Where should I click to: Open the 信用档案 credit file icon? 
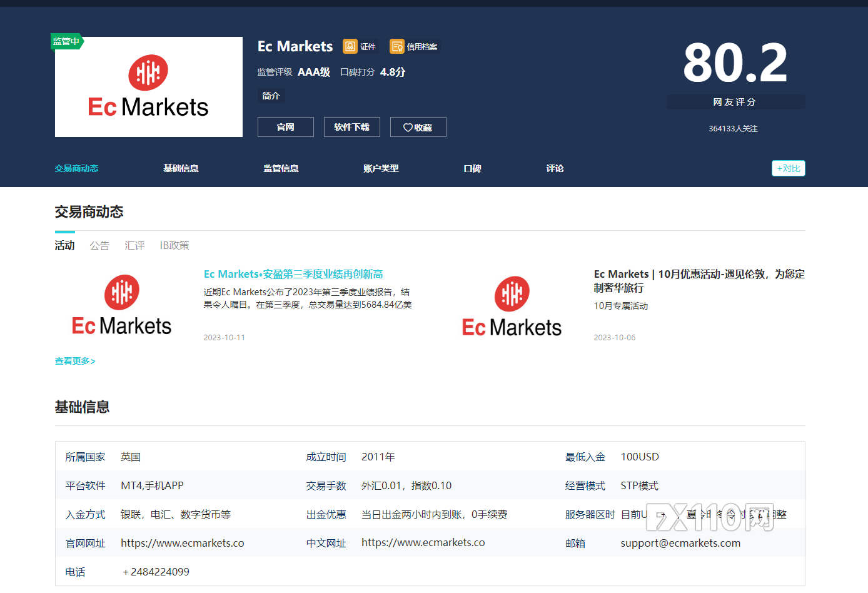pos(397,46)
